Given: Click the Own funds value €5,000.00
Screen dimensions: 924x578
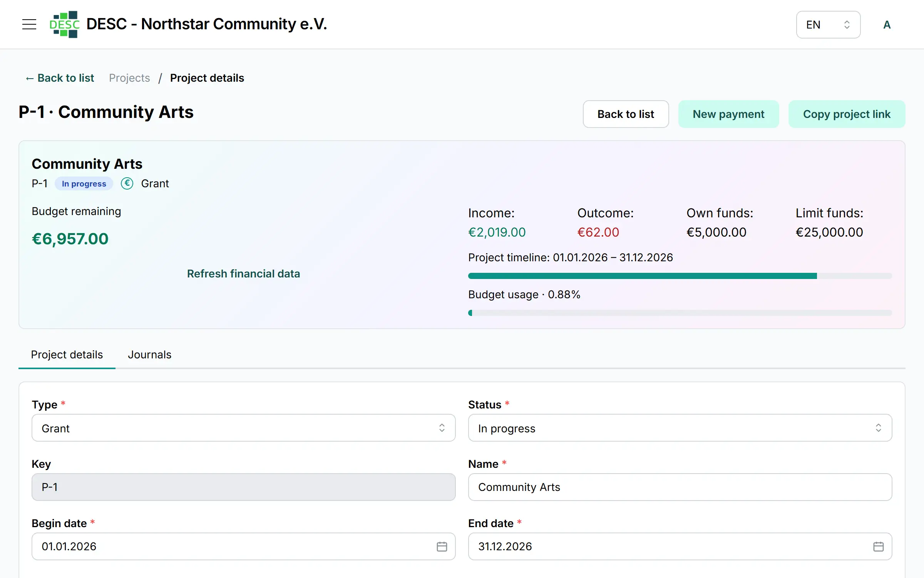Looking at the screenshot, I should (716, 232).
